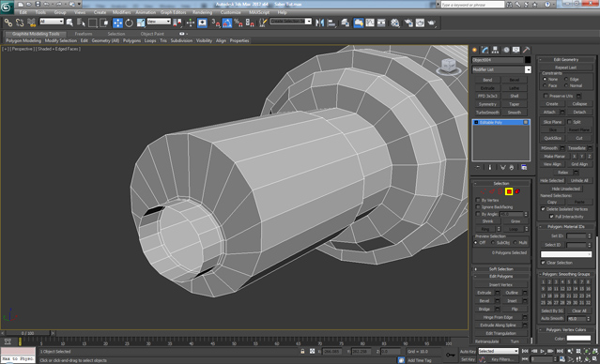Click the ViewCube in the viewport
Image resolution: width=600 pixels, height=364 pixels.
point(449,67)
